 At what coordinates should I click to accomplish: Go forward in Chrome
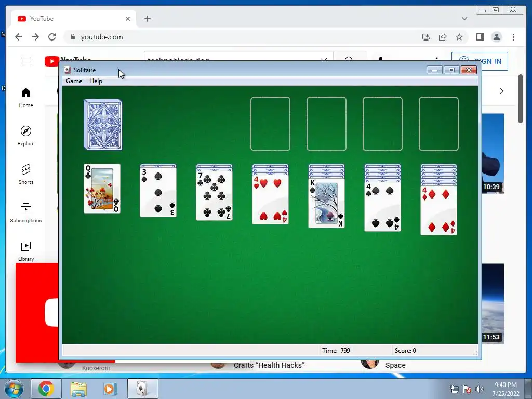pyautogui.click(x=35, y=37)
